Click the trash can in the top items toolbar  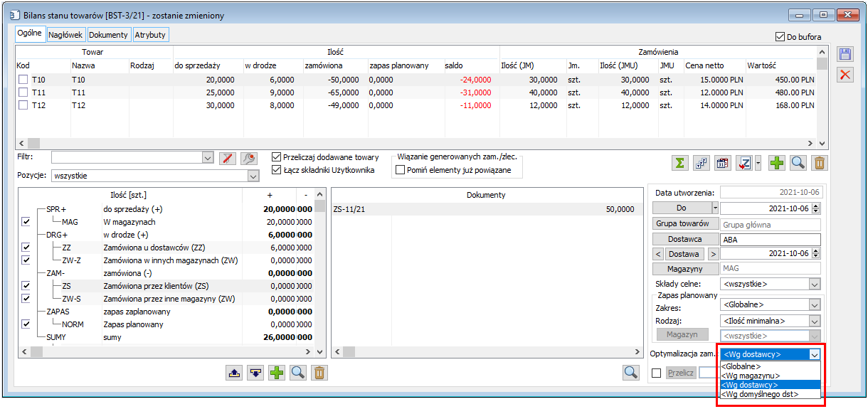pos(820,163)
